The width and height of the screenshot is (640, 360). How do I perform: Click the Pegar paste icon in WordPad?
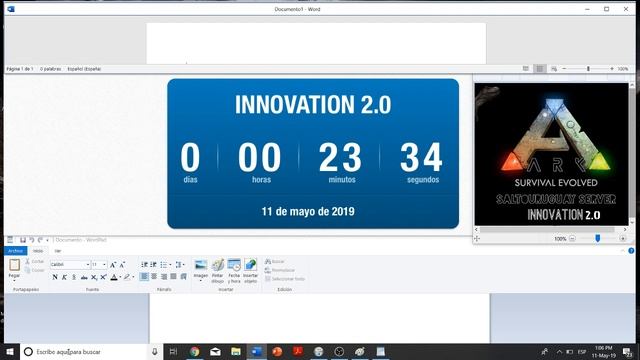point(14,265)
